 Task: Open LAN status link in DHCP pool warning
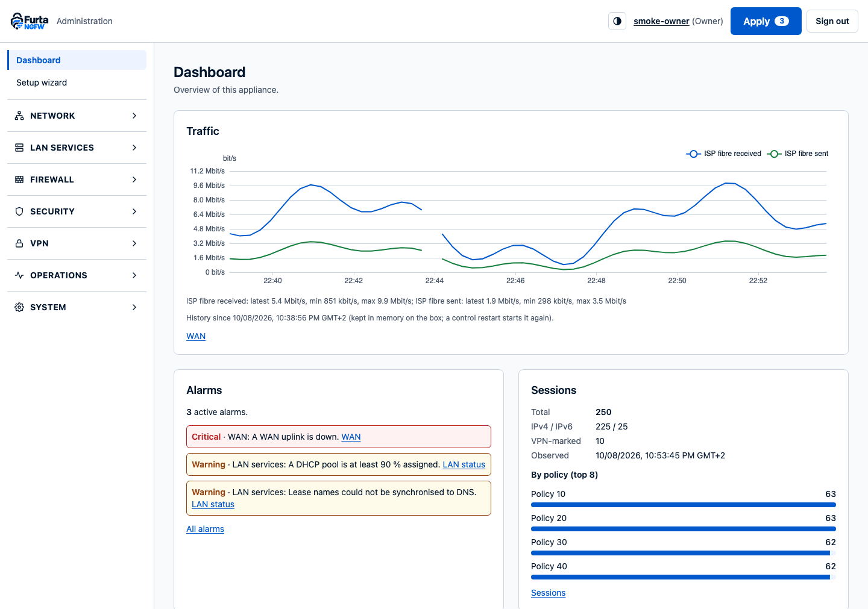coord(464,464)
